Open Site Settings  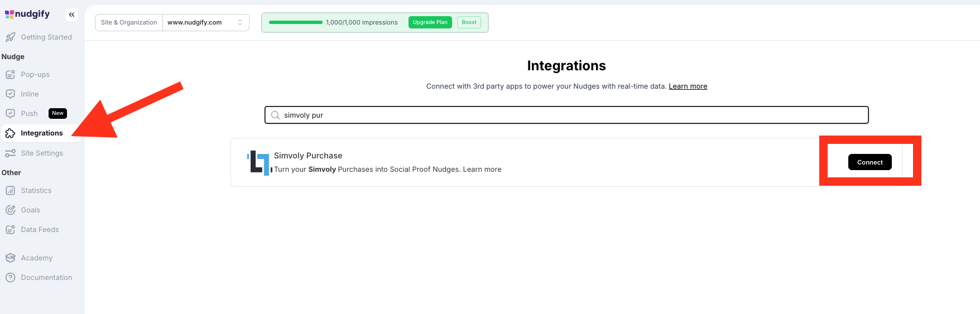click(x=42, y=153)
